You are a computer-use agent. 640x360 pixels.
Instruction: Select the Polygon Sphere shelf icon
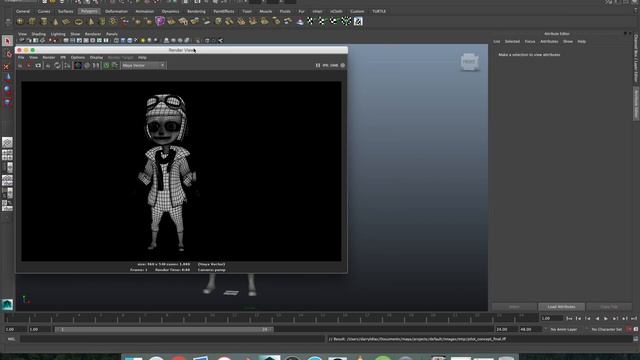[x=20, y=21]
